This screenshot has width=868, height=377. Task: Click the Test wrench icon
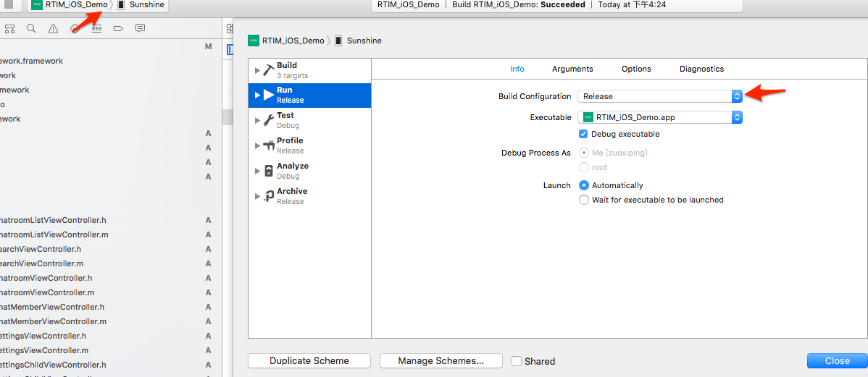[269, 120]
